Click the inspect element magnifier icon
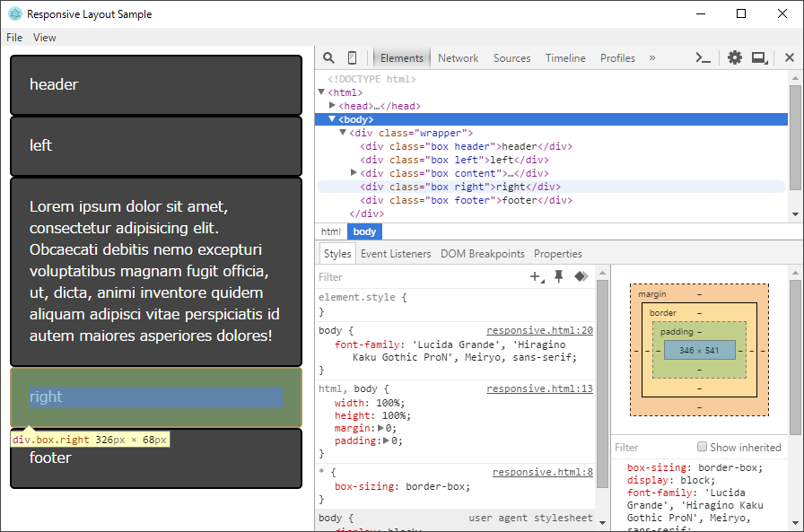 click(x=328, y=58)
